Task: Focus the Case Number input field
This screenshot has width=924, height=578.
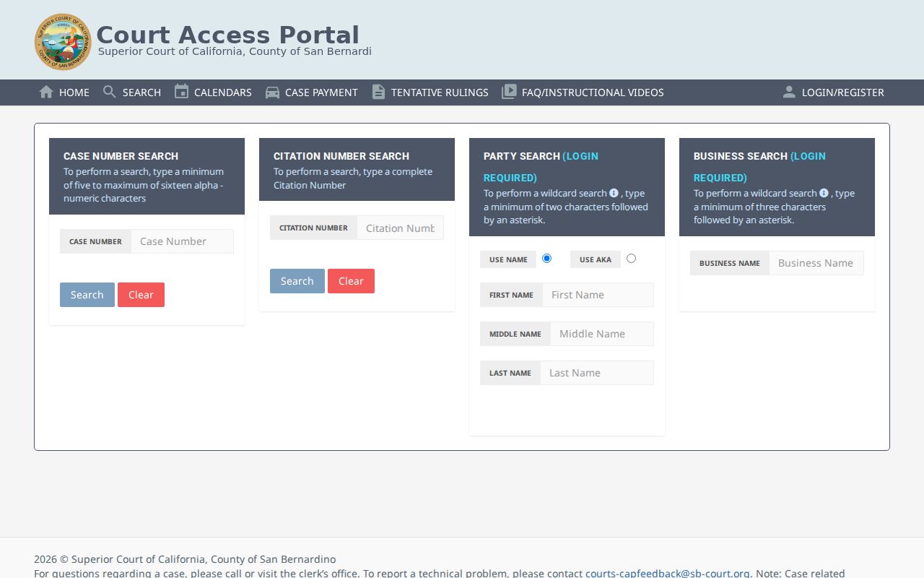Action: click(x=182, y=241)
